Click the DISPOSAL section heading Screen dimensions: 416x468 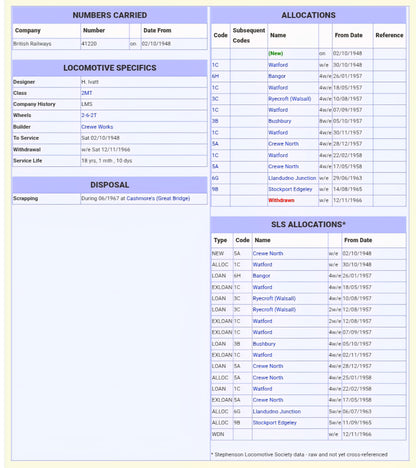click(110, 185)
